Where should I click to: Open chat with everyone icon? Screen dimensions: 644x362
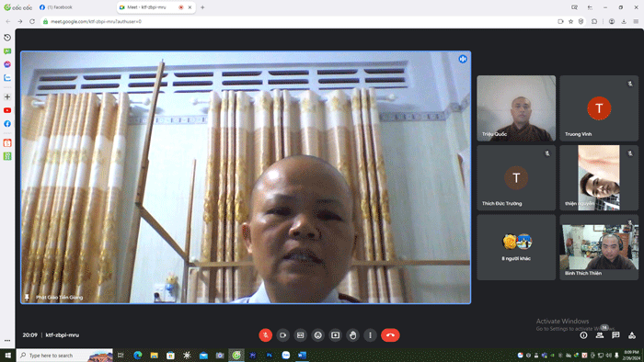(615, 335)
